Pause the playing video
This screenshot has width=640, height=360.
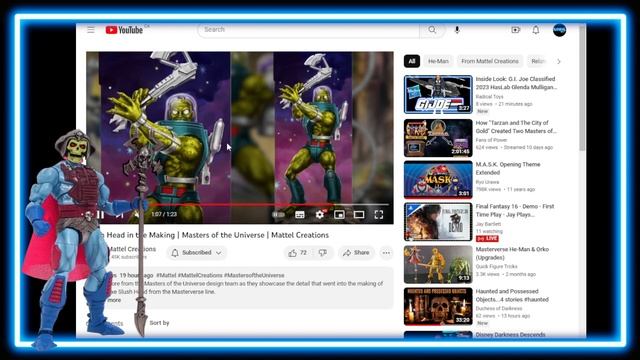[x=100, y=214]
